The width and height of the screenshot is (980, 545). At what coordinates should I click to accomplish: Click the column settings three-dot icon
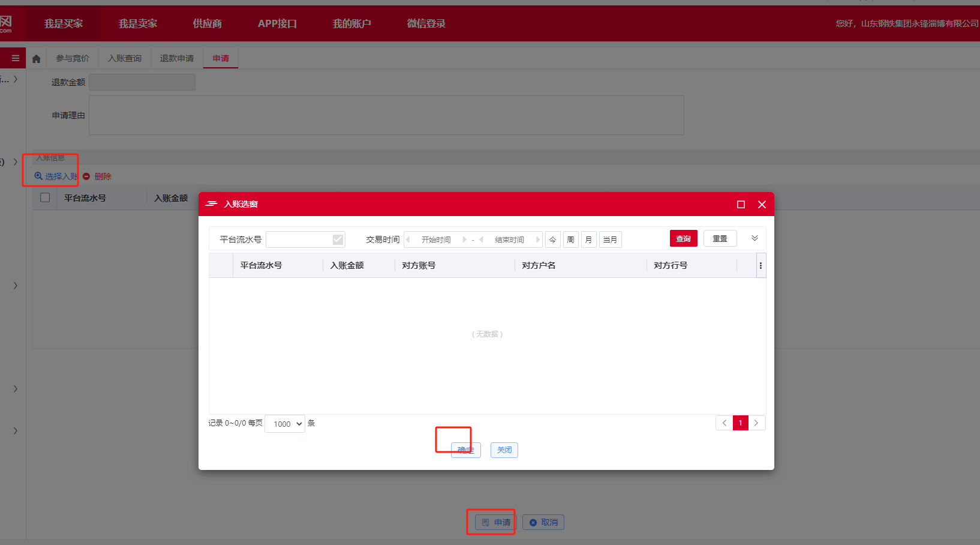(x=760, y=265)
